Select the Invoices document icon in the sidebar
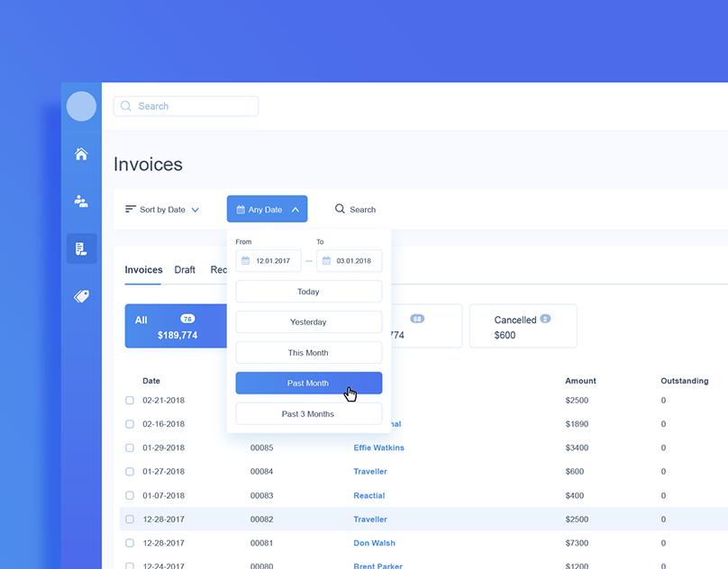 81,248
